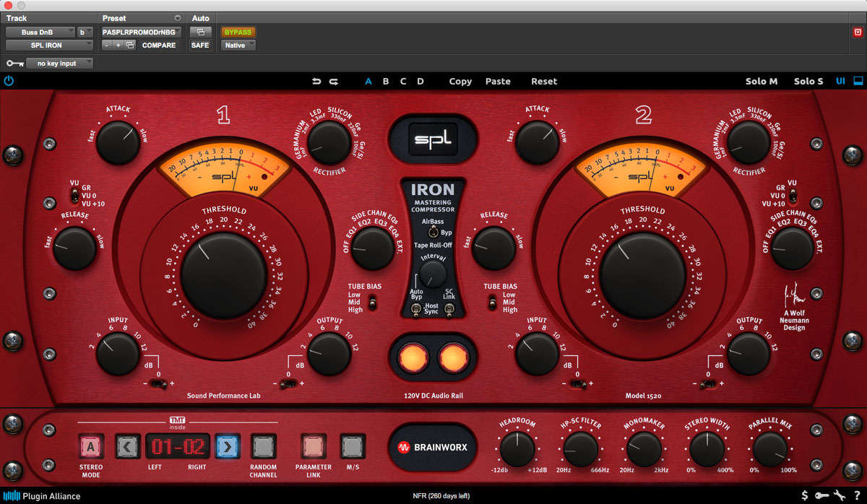The width and height of the screenshot is (867, 504).
Task: Open settings with the wrench icon
Action: pyautogui.click(x=840, y=495)
